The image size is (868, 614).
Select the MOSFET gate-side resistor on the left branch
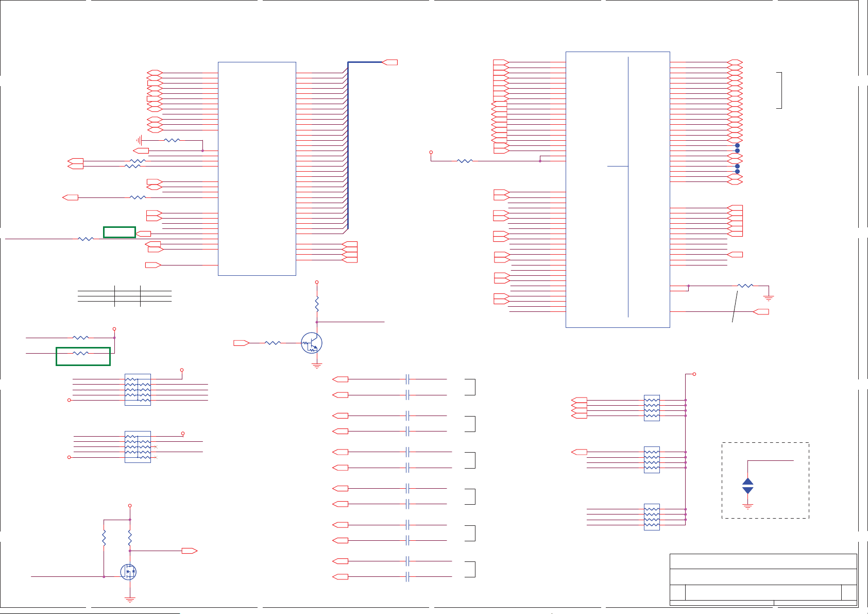coord(104,539)
